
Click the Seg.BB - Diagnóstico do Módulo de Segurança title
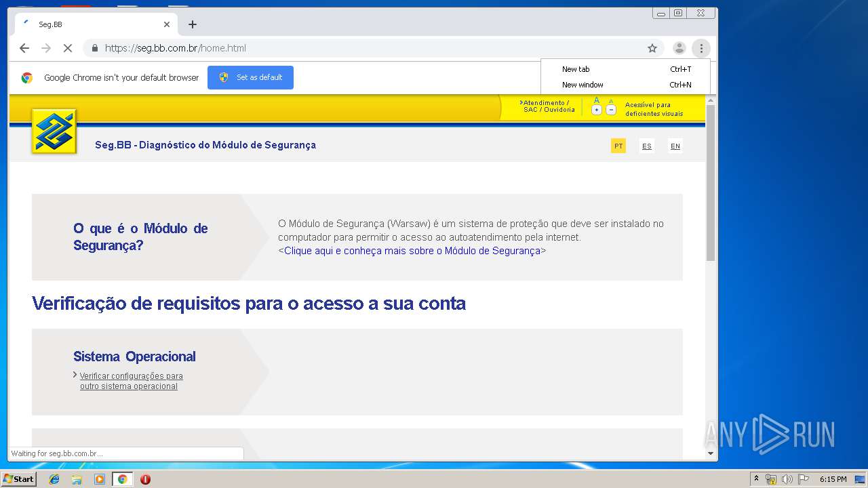(205, 145)
